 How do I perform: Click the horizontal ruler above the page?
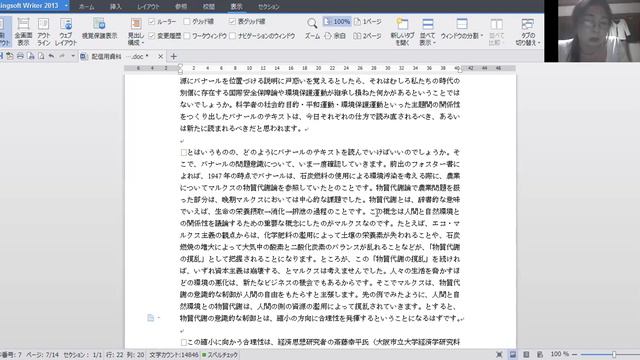coord(320,68)
